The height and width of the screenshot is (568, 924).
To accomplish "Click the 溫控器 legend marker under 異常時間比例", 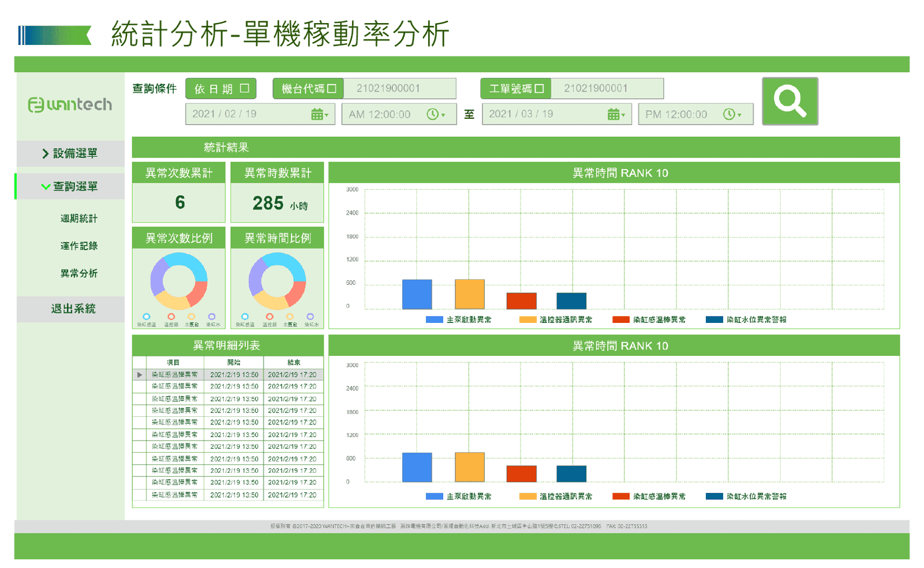I will coord(270,317).
